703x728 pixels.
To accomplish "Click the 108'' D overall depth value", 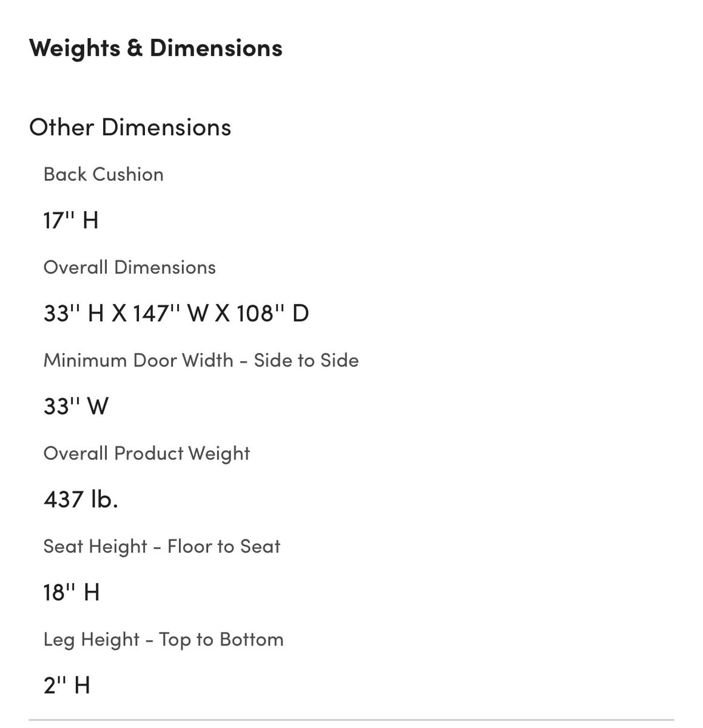I will point(272,314).
